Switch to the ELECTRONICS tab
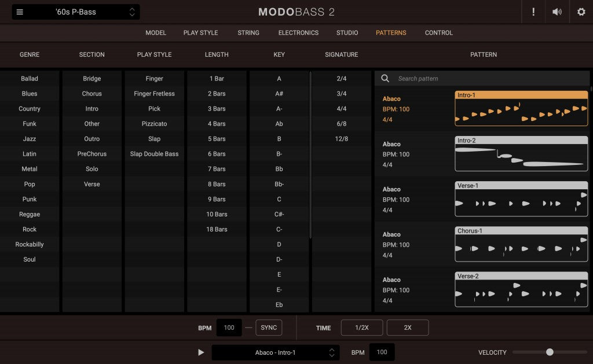The image size is (593, 364). click(298, 33)
